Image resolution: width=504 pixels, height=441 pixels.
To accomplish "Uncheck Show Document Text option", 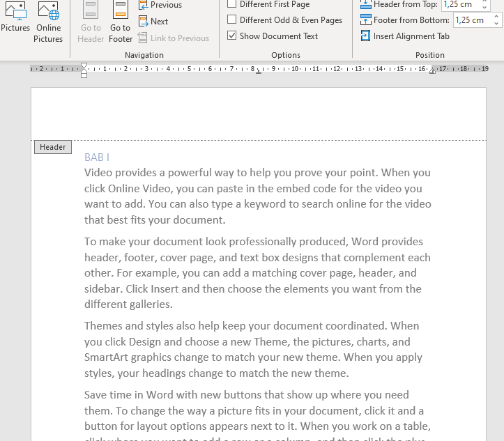I will [232, 36].
